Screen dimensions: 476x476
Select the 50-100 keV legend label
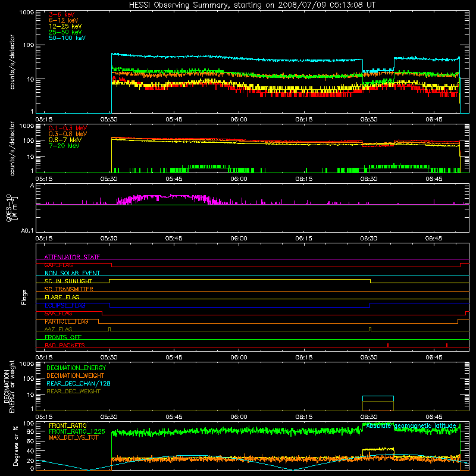pyautogui.click(x=67, y=38)
